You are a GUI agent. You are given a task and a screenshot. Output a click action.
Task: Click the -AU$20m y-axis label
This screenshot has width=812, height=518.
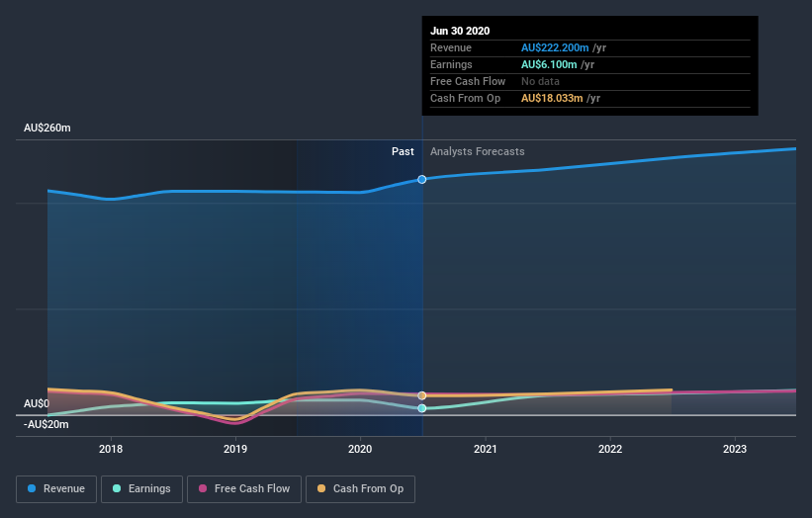click(46, 424)
